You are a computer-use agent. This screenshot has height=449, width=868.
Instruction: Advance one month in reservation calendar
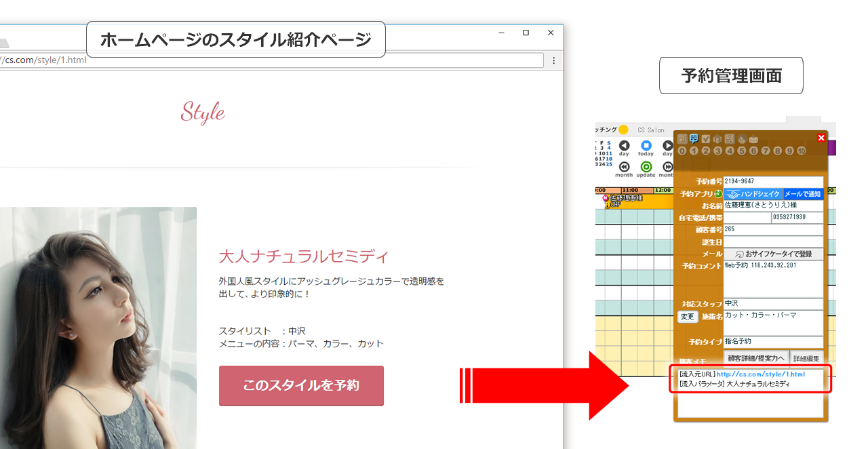click(x=668, y=167)
